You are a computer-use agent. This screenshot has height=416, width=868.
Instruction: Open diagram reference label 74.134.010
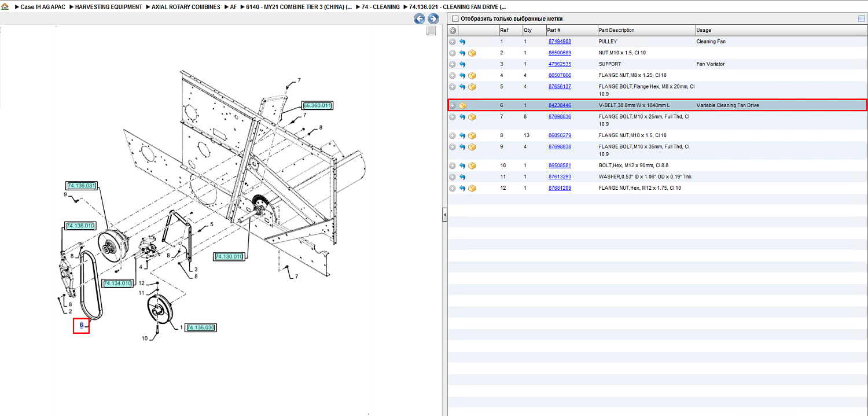point(117,283)
